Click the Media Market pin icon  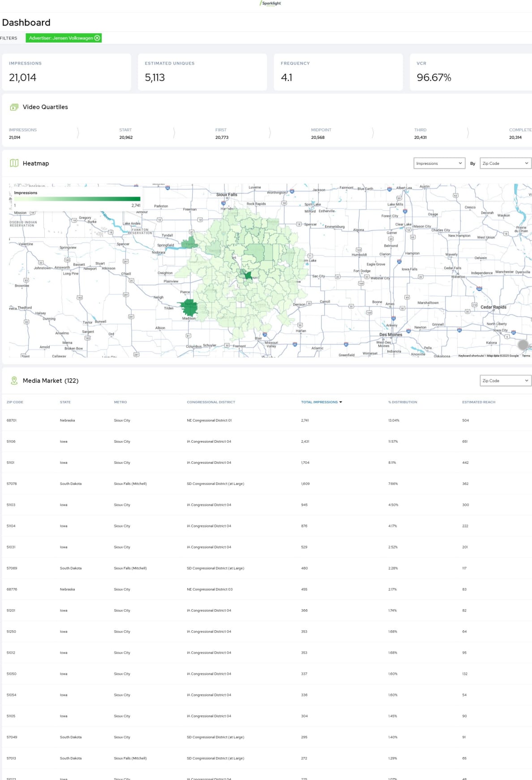click(14, 380)
